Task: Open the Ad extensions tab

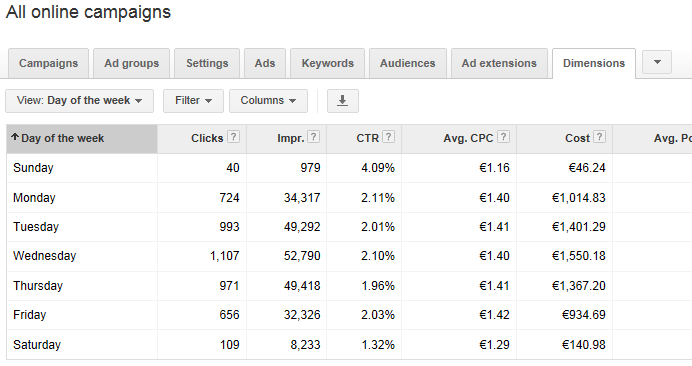Action: click(499, 63)
